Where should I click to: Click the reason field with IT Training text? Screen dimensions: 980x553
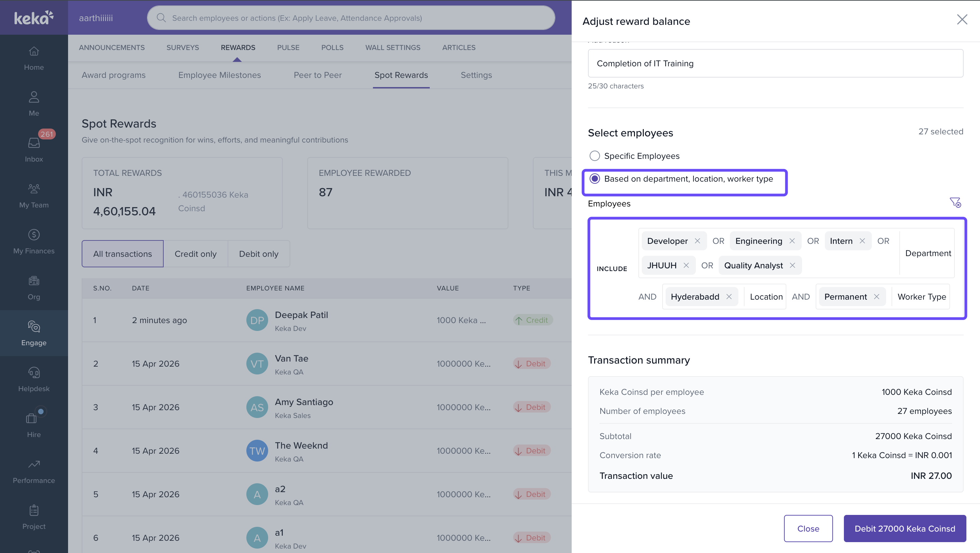775,64
